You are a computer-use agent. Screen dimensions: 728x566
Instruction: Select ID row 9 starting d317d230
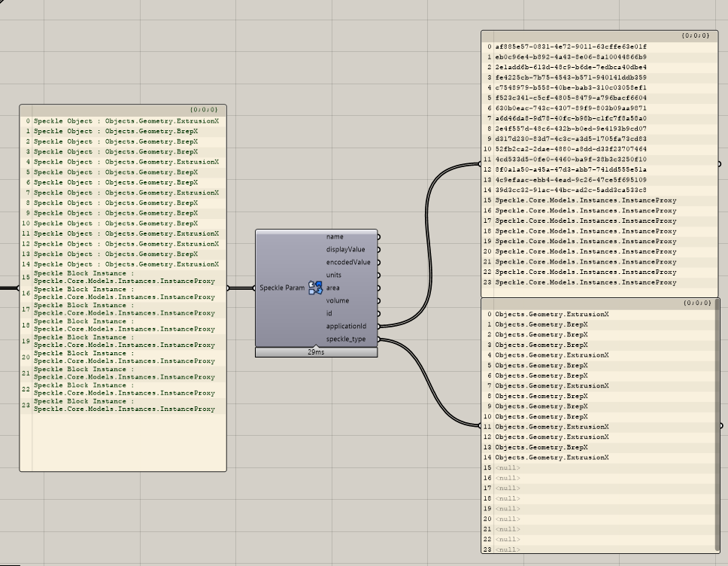coord(571,138)
